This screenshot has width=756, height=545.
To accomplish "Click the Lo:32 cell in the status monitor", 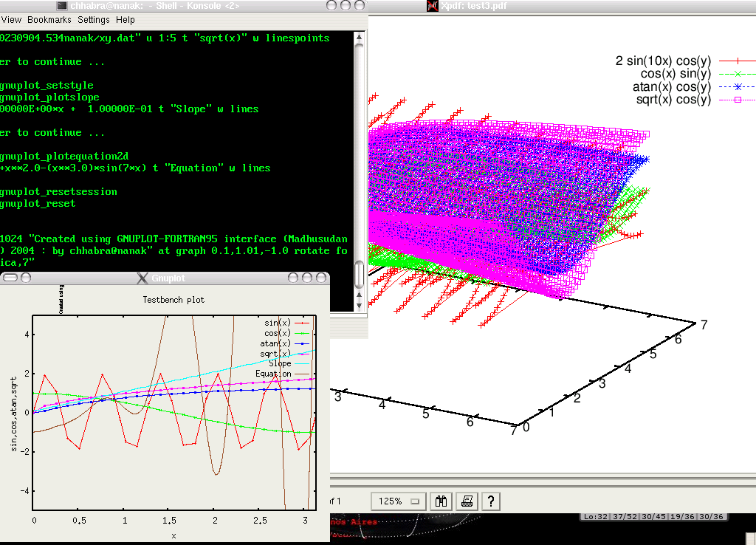I will point(596,516).
